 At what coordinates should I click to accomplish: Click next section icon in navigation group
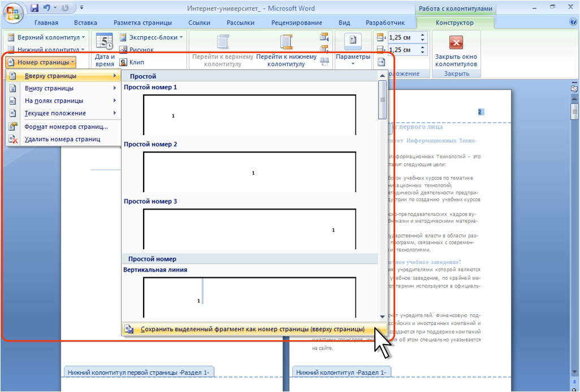pos(324,49)
